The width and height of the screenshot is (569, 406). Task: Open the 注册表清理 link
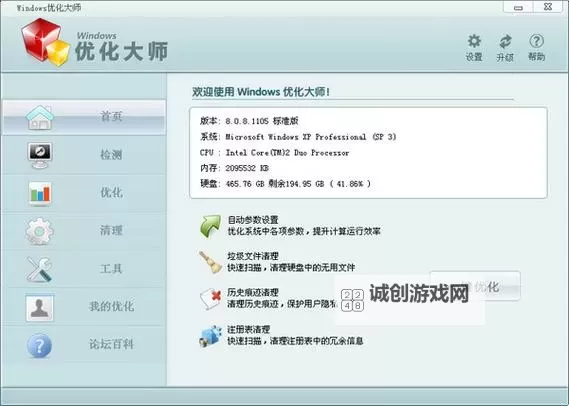click(x=249, y=329)
